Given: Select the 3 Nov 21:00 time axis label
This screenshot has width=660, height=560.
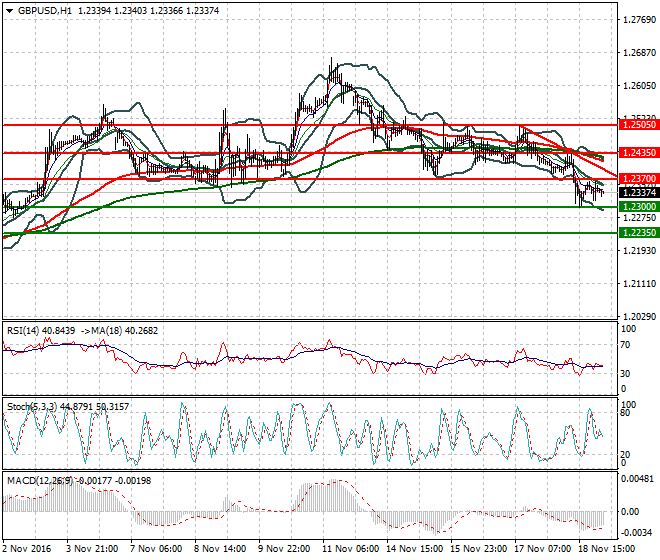Looking at the screenshot, I should click(92, 549).
